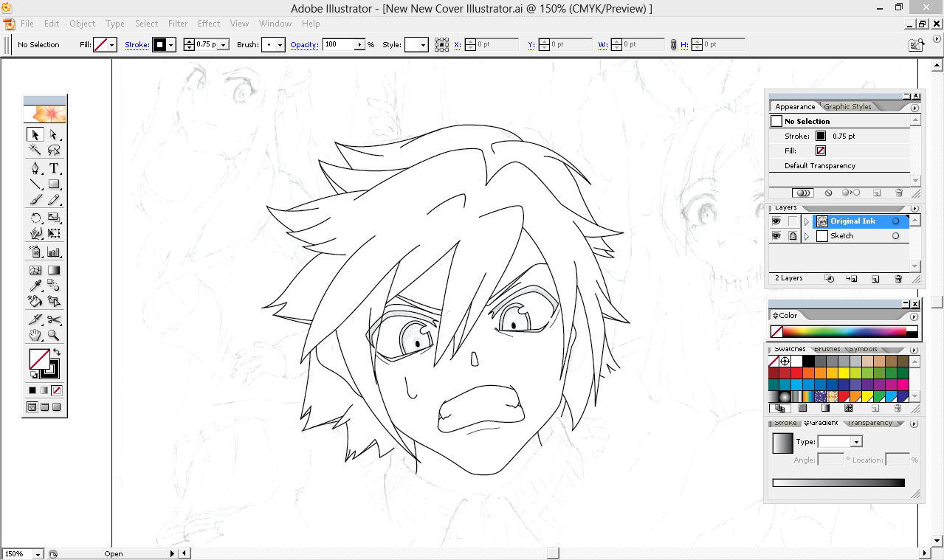944x560 pixels.
Task: Choose the Direct Selection tool
Action: [x=54, y=134]
